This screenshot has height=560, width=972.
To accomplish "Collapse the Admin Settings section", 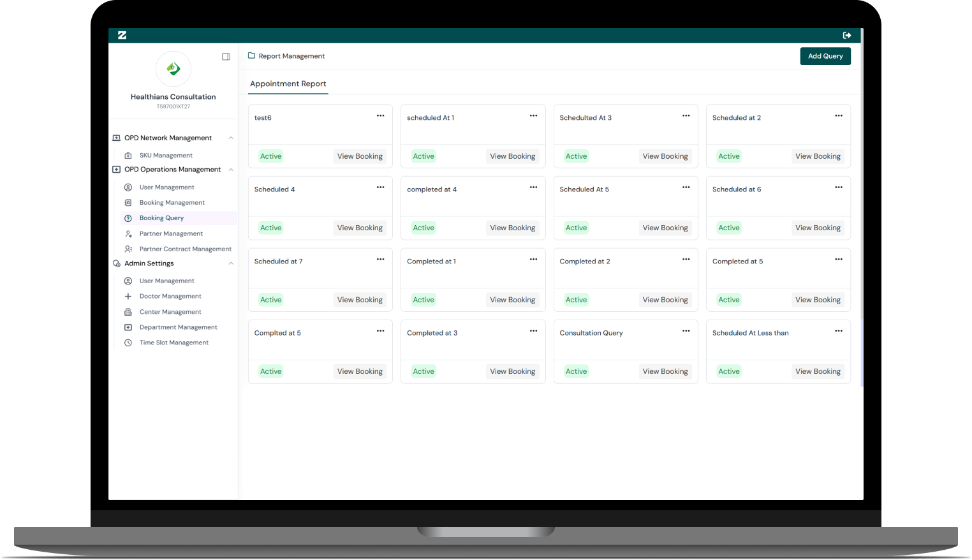I will point(231,263).
